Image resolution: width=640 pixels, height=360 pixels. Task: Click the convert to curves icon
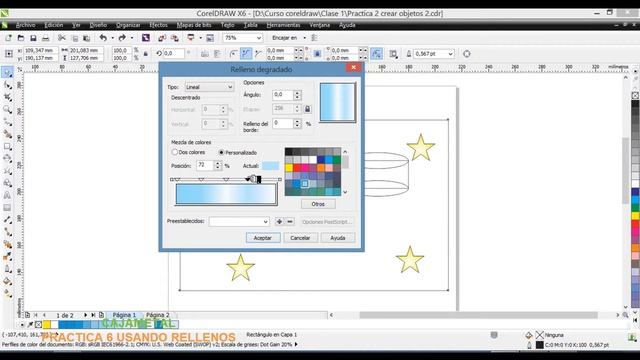[467, 54]
